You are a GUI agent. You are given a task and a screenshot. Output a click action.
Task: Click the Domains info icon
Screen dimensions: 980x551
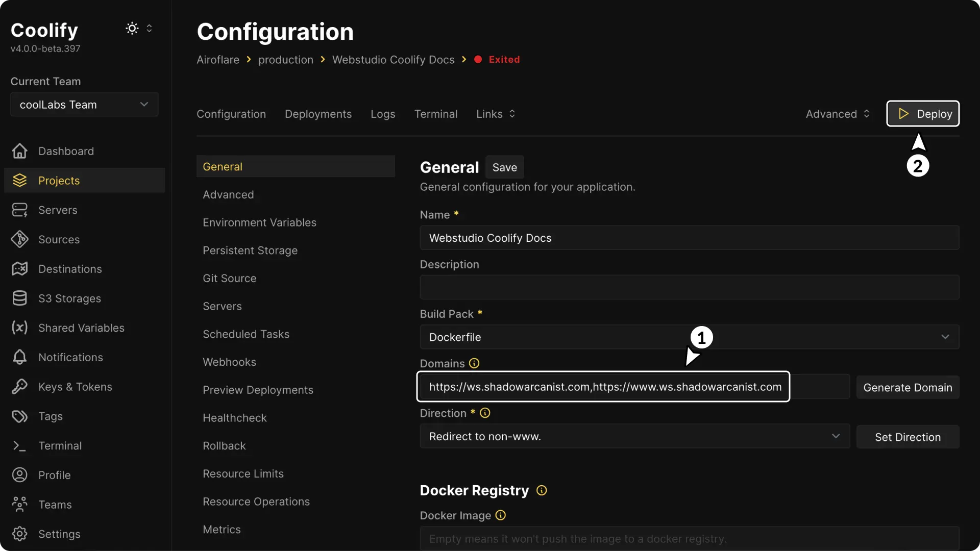(x=474, y=363)
